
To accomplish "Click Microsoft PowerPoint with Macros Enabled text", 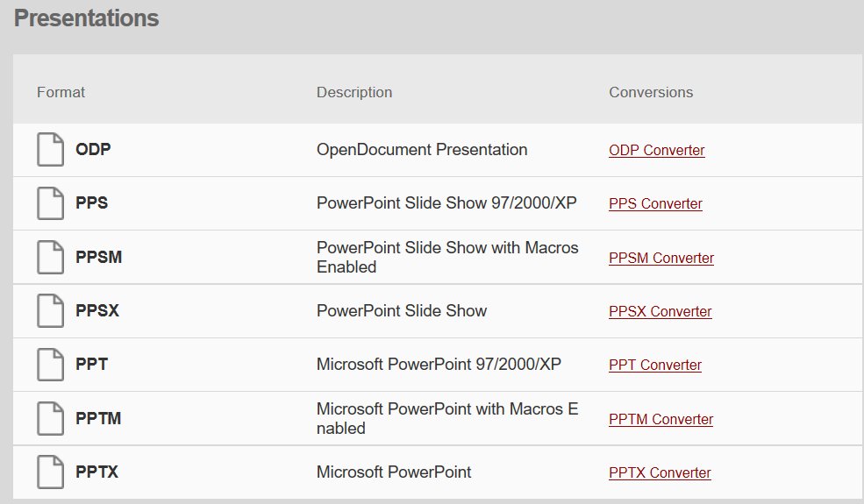I will pyautogui.click(x=447, y=419).
